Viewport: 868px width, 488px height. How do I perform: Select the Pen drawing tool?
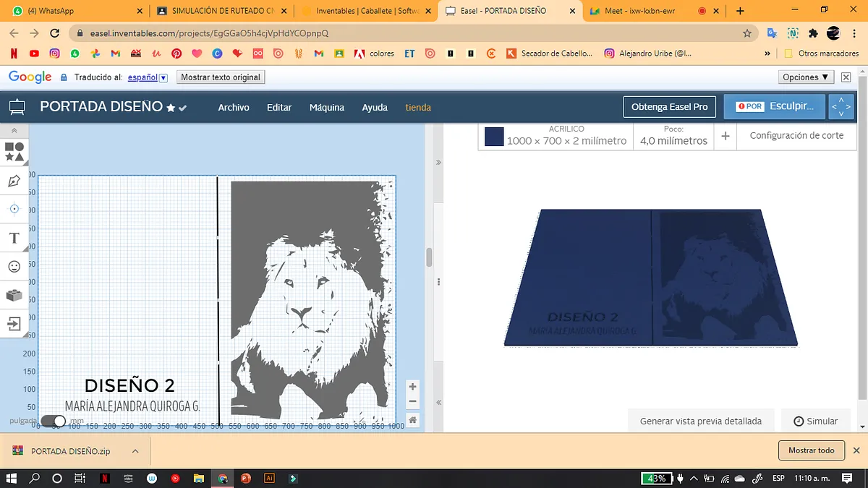point(14,181)
